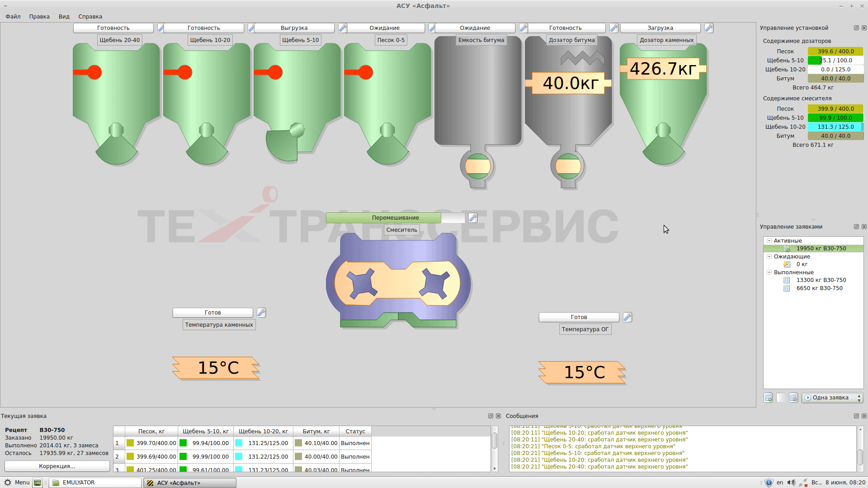The image size is (868, 488).
Task: Select completed order 13300 кг B30-750
Action: (821, 280)
